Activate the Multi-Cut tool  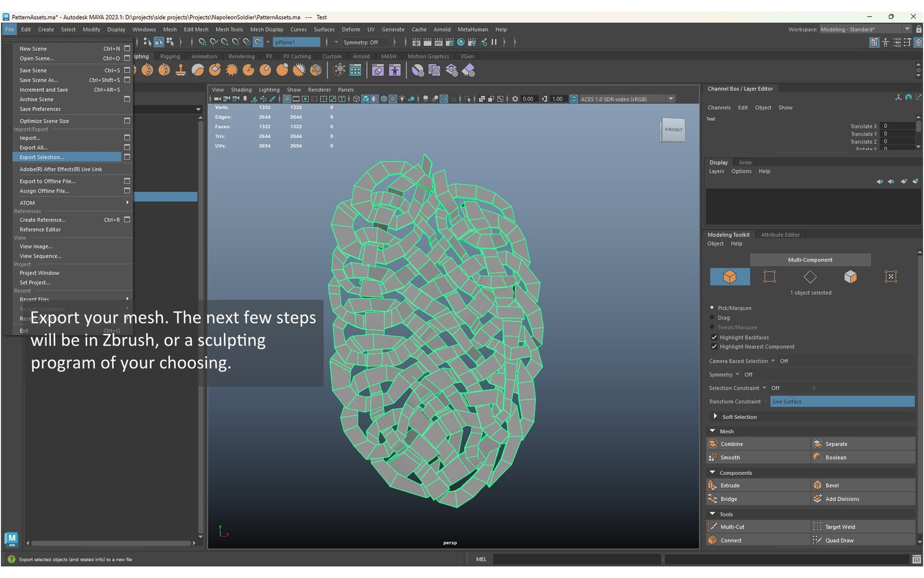[713, 527]
